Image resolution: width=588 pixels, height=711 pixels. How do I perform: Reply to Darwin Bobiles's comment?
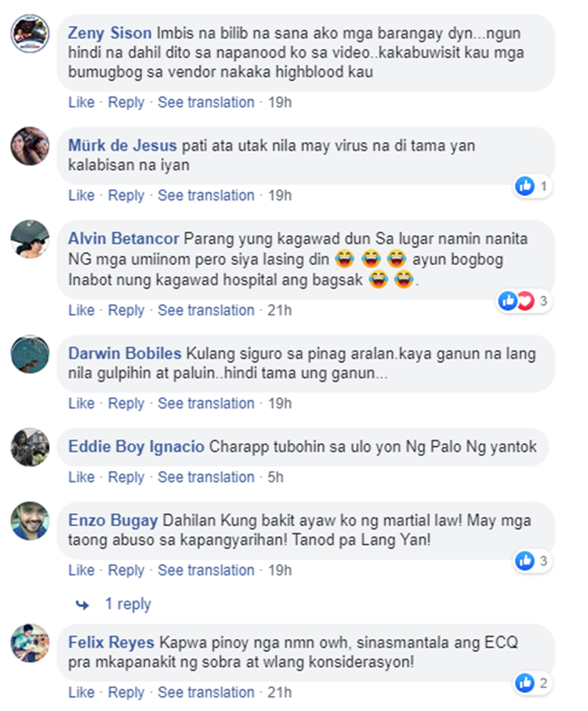[x=125, y=404]
